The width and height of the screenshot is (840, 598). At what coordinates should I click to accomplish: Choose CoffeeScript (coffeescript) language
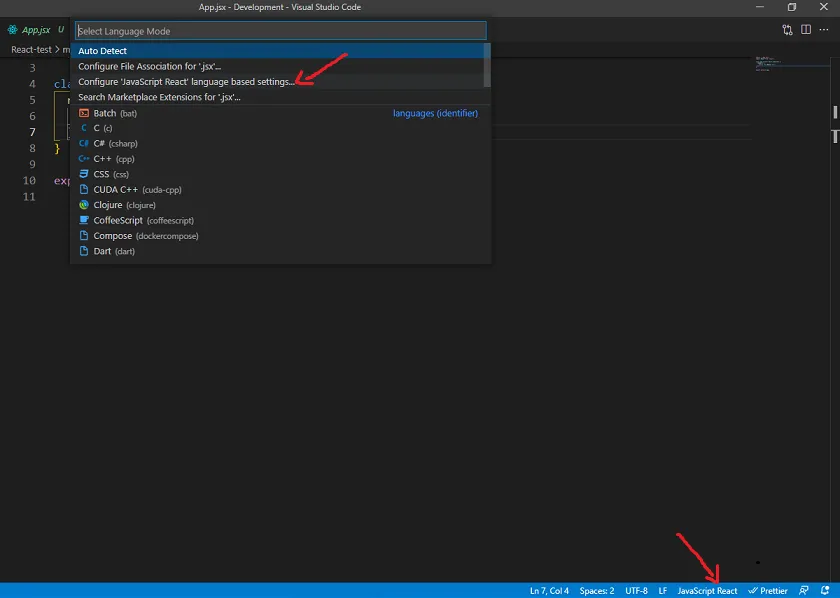tap(277, 220)
